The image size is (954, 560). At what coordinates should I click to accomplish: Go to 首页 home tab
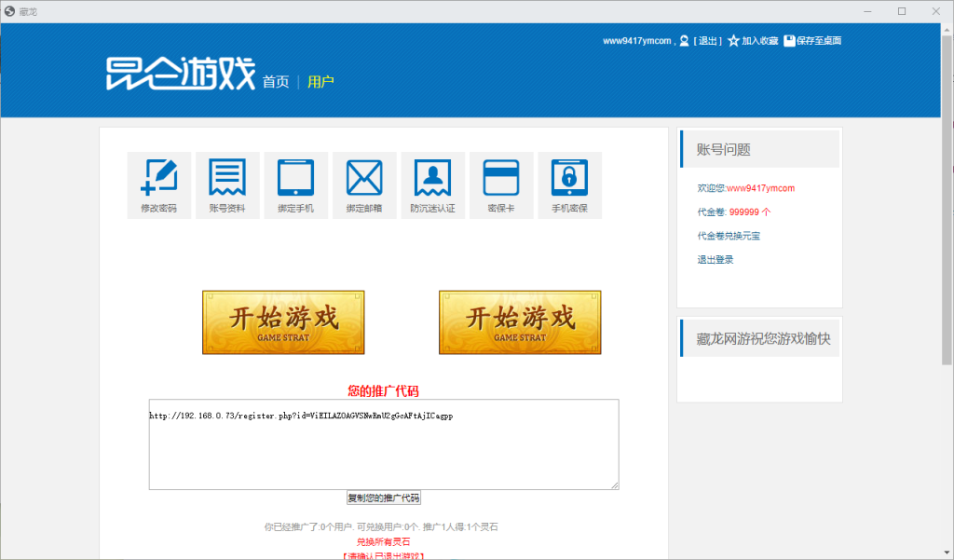pos(276,82)
